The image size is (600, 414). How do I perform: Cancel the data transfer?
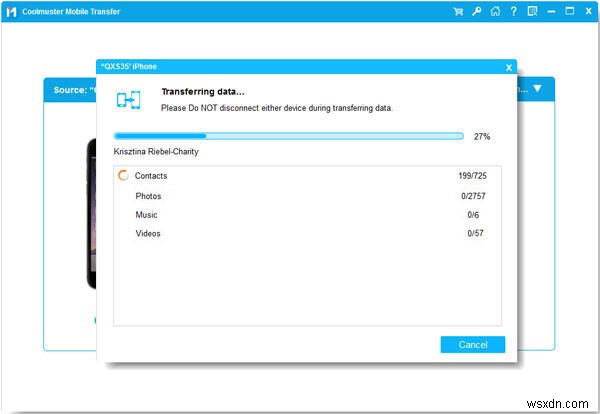(473, 344)
